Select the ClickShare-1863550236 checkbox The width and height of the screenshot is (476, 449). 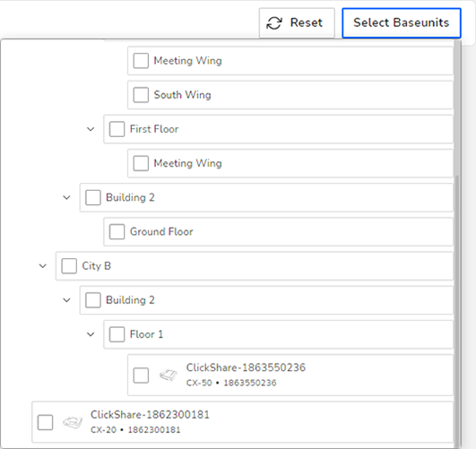coord(141,376)
